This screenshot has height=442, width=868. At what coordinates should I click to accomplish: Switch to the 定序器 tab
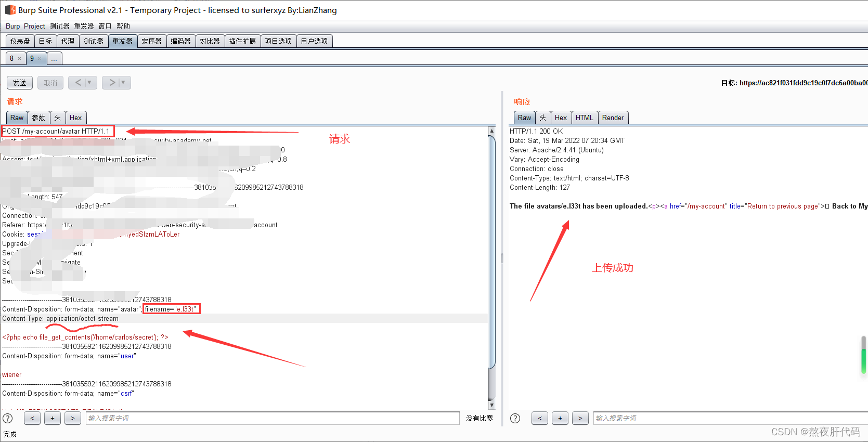(152, 41)
